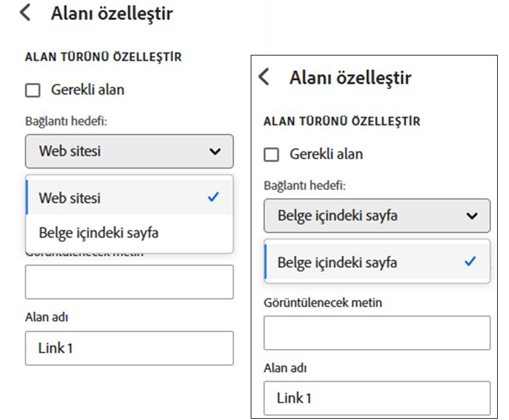Click right 'ALAN TÜRÜNÜ ÖZELLEŞTİR' section label
509x420 pixels.
(342, 121)
